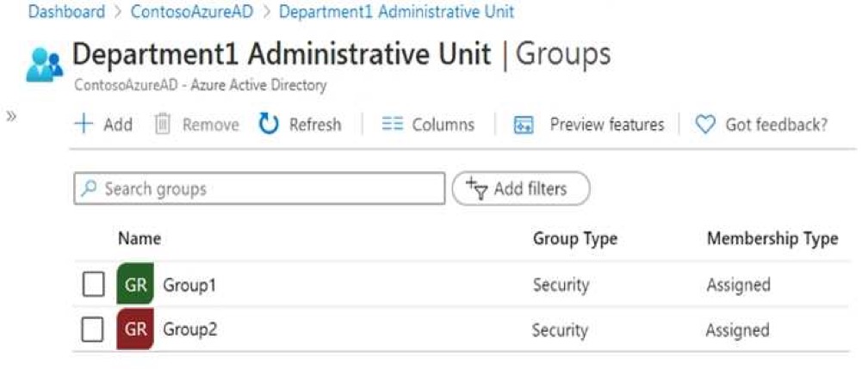Screen dimensions: 868x369
Task: Click Security in the Group1 row
Action: (x=561, y=286)
